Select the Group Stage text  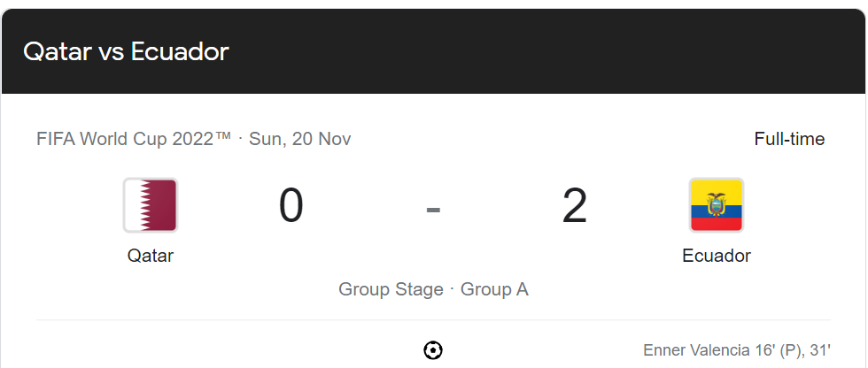tap(391, 289)
